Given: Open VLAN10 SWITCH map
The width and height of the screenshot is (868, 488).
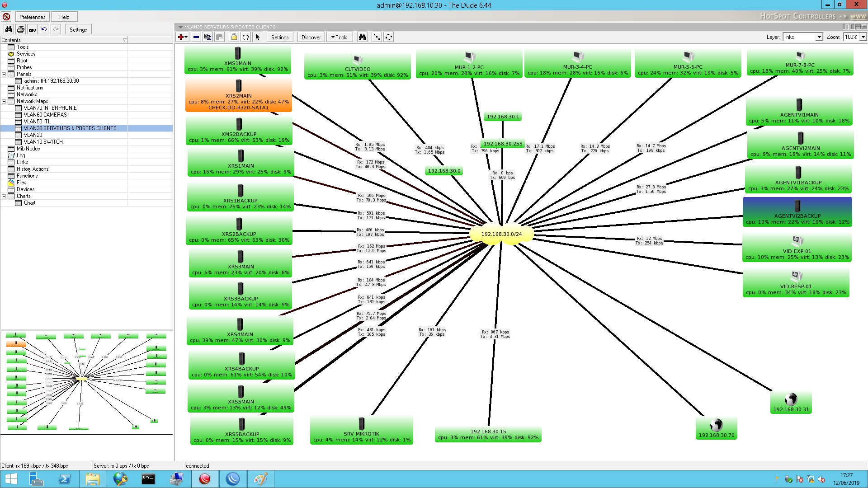Looking at the screenshot, I should tap(43, 142).
